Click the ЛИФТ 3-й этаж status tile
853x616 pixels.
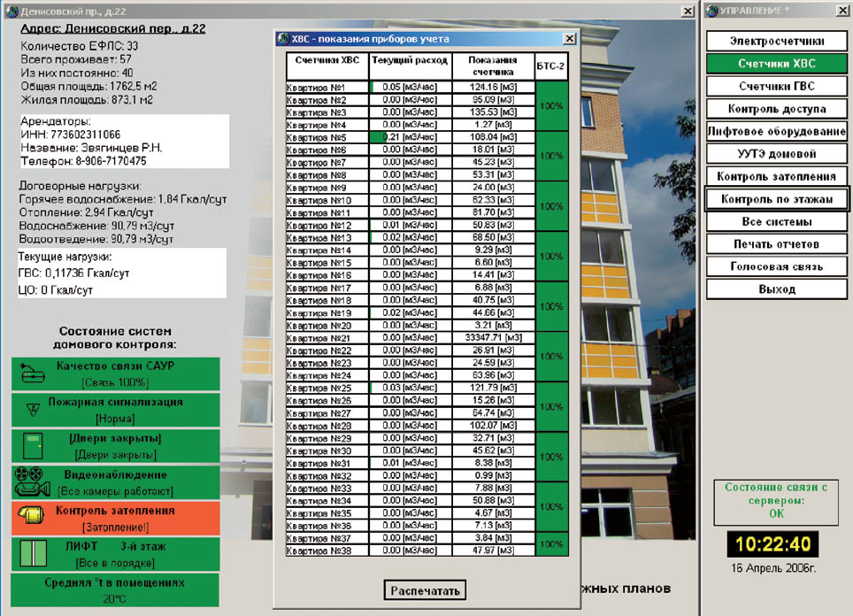[x=115, y=554]
